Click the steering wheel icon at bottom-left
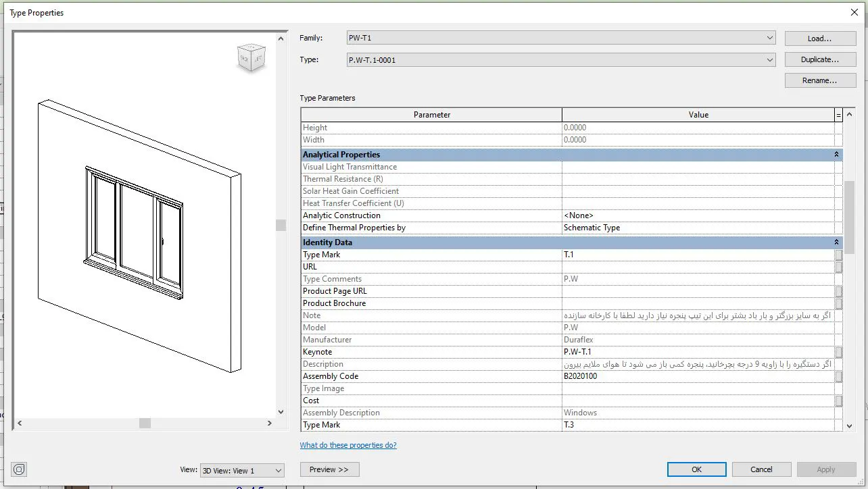 click(19, 469)
